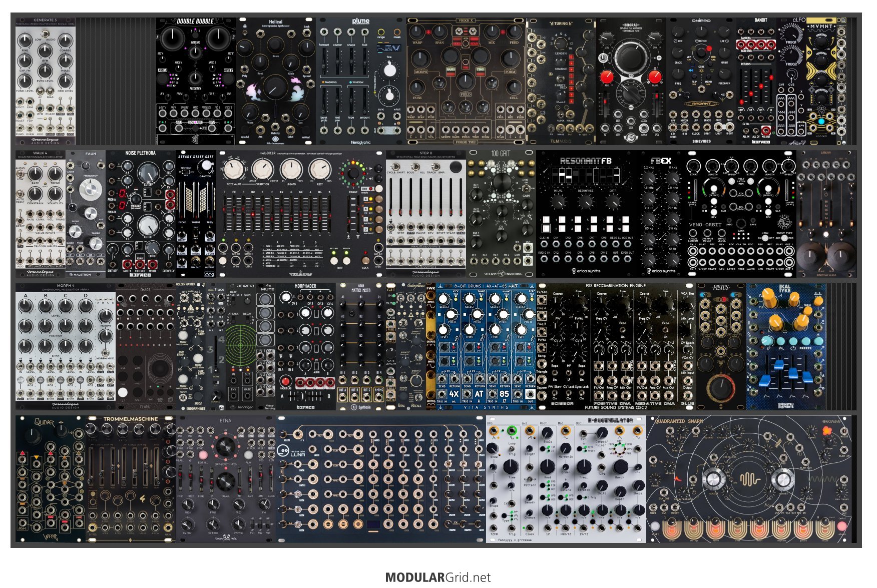Image resolution: width=877 pixels, height=588 pixels.
Task: Select the Veno-Orbit module
Action: tap(741, 214)
